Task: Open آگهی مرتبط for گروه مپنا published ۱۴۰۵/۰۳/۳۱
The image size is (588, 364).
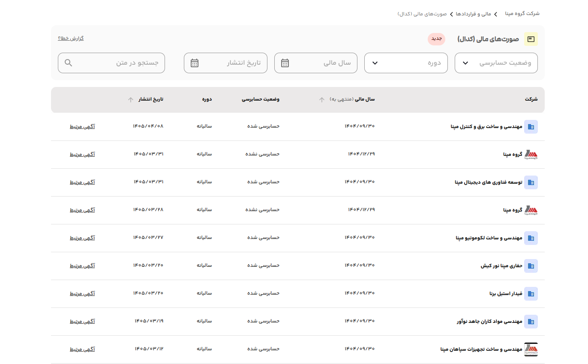Action: (83, 155)
